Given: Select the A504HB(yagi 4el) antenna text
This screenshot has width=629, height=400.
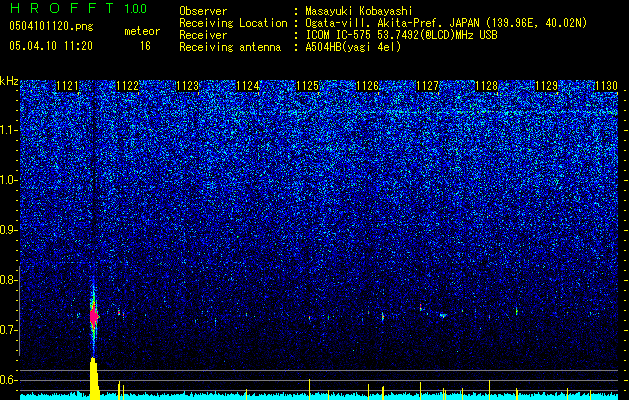Looking at the screenshot, I should 353,47.
